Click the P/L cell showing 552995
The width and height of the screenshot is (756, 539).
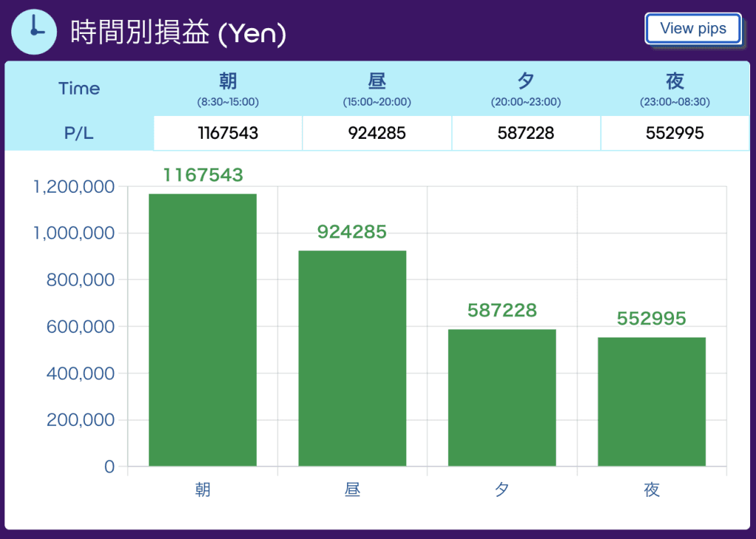pos(675,133)
